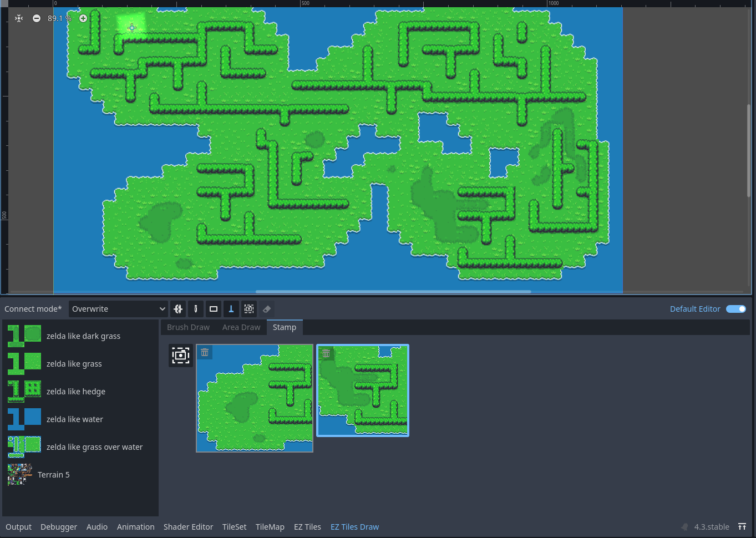Viewport: 756px width, 538px height.
Task: Open the TileSet bottom panel
Action: [235, 527]
